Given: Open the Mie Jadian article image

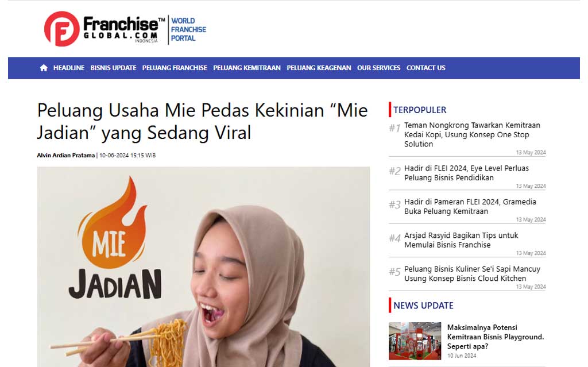Looking at the screenshot, I should [203, 267].
